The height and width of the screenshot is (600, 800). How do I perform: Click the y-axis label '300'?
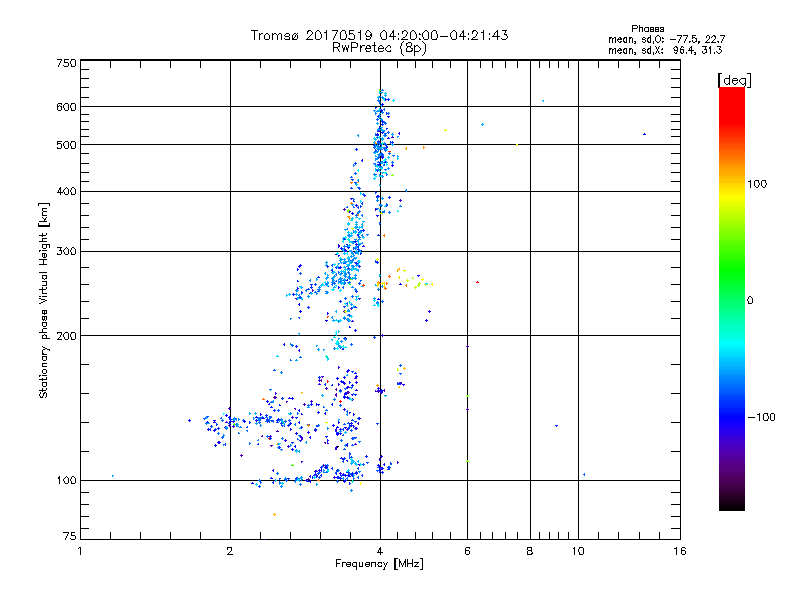click(x=66, y=252)
